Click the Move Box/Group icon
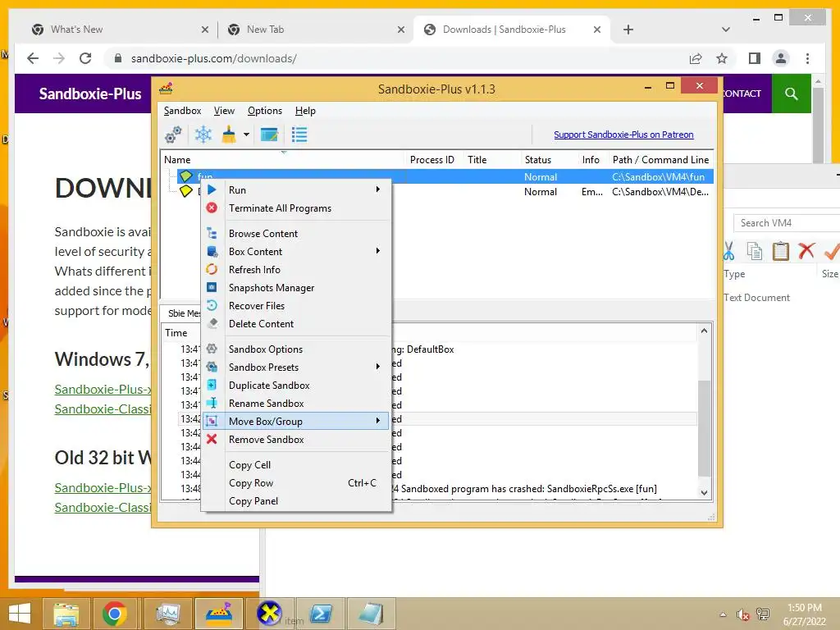Screen dimensions: 840x630 (x=212, y=421)
